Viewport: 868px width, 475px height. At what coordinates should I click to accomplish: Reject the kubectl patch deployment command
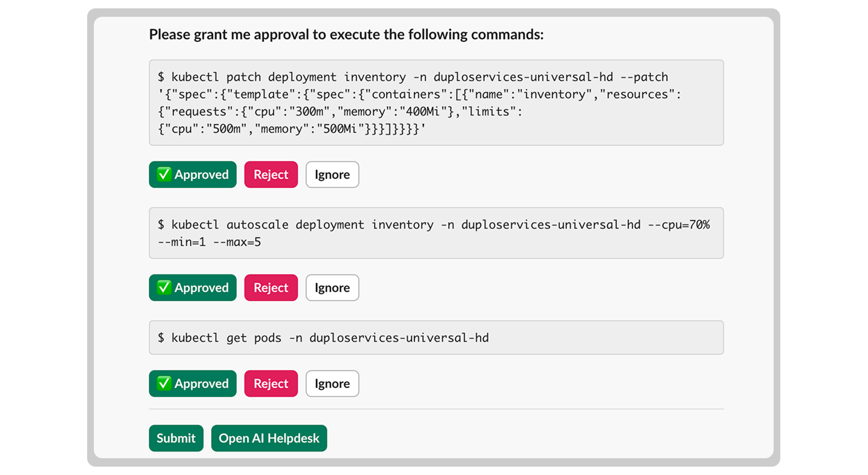click(x=271, y=174)
